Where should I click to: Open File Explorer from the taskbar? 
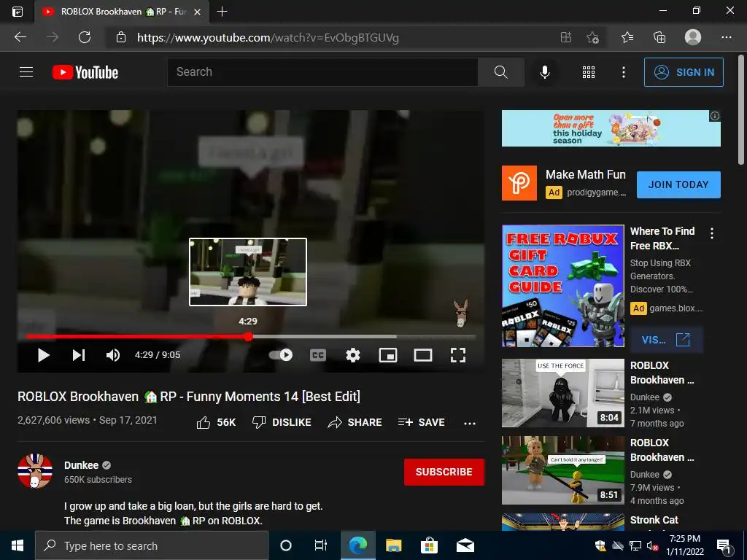tap(393, 545)
